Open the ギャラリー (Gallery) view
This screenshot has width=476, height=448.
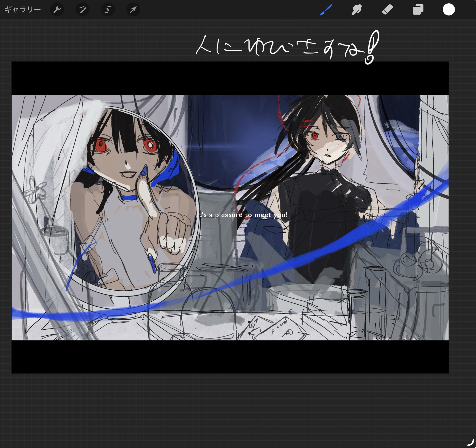[x=23, y=10]
